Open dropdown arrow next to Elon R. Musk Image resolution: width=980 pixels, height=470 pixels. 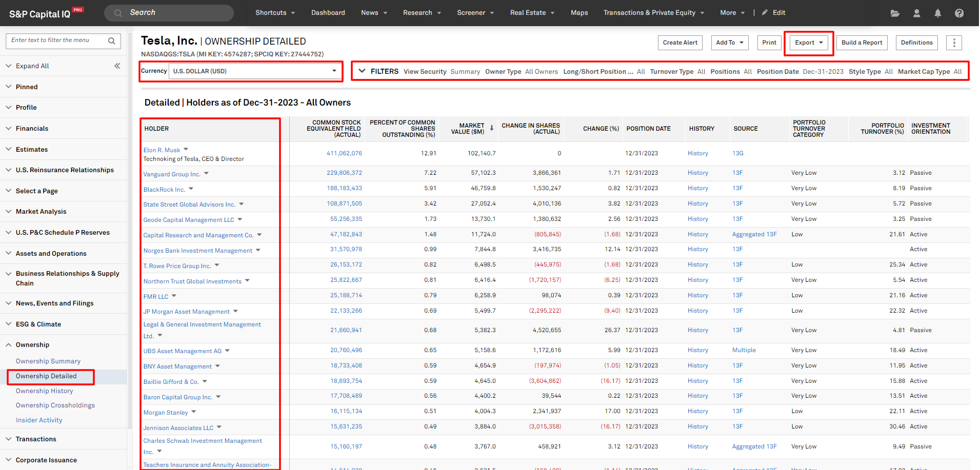coord(186,149)
